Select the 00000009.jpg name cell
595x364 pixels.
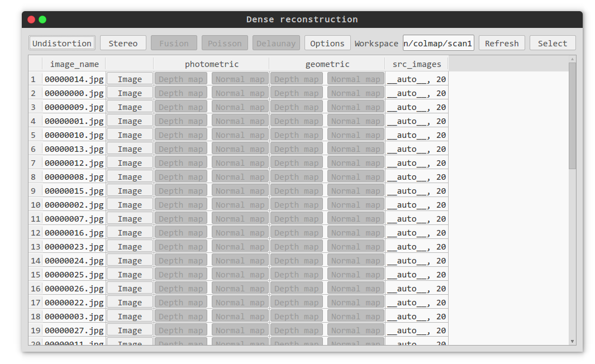click(74, 107)
